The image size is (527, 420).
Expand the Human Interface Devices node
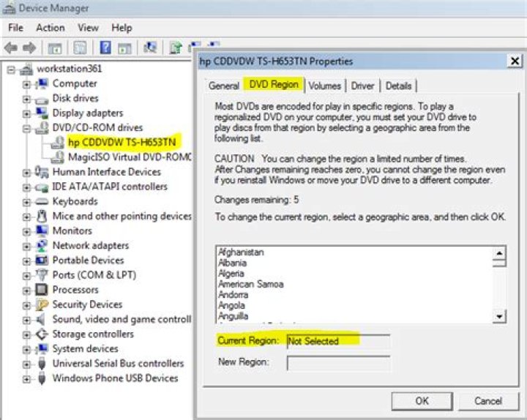pos(26,173)
